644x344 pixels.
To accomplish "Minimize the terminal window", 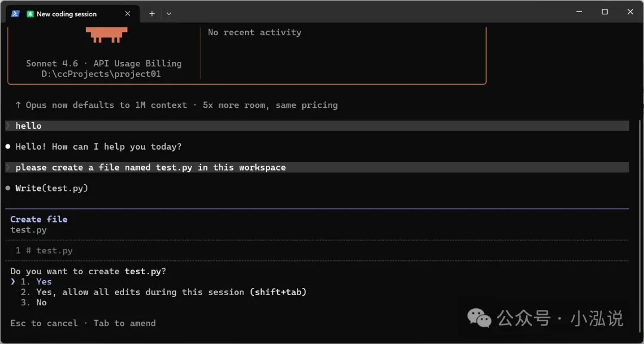I will pos(578,12).
